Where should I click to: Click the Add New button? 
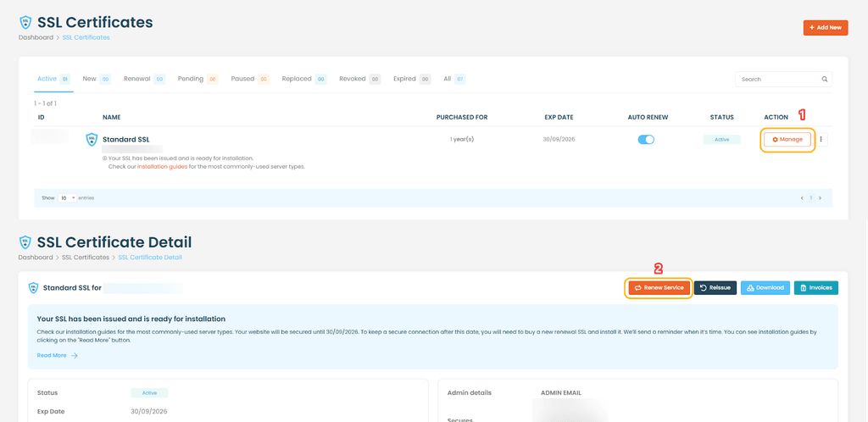click(x=826, y=28)
